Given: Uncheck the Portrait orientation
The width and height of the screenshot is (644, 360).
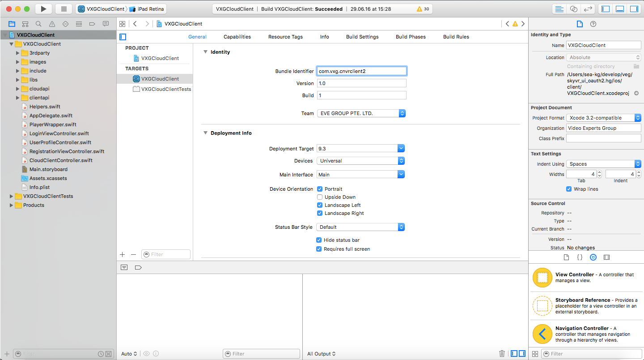Looking at the screenshot, I should (320, 189).
